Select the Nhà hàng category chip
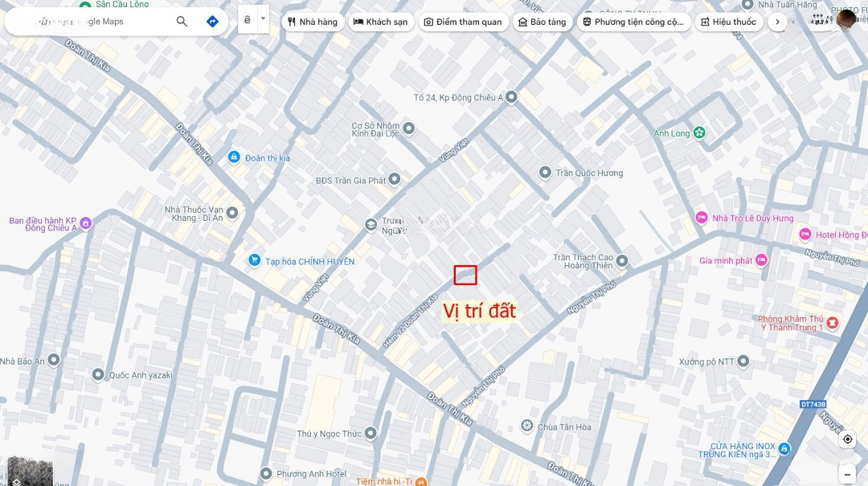 [x=313, y=22]
